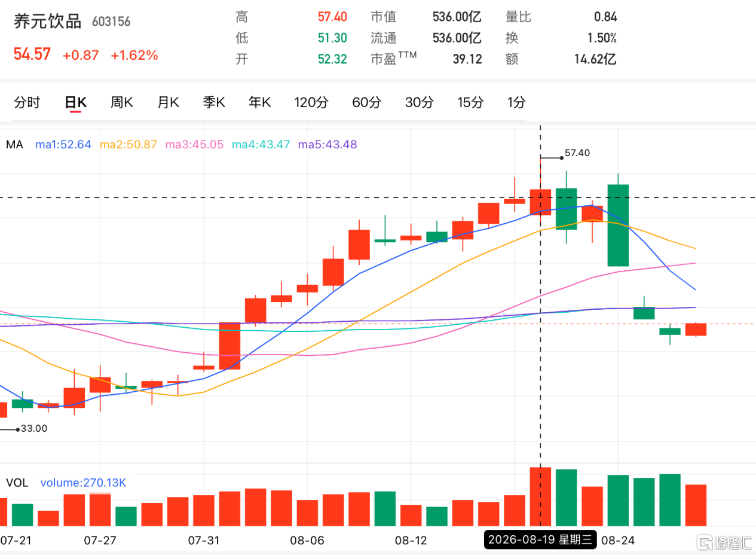Click the 08-06 date axis label
756x555 pixels.
[307, 540]
